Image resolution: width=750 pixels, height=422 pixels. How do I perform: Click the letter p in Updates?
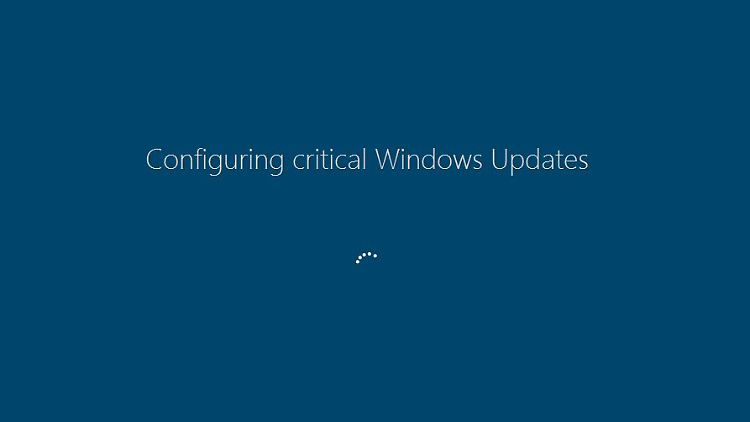pyautogui.click(x=517, y=166)
